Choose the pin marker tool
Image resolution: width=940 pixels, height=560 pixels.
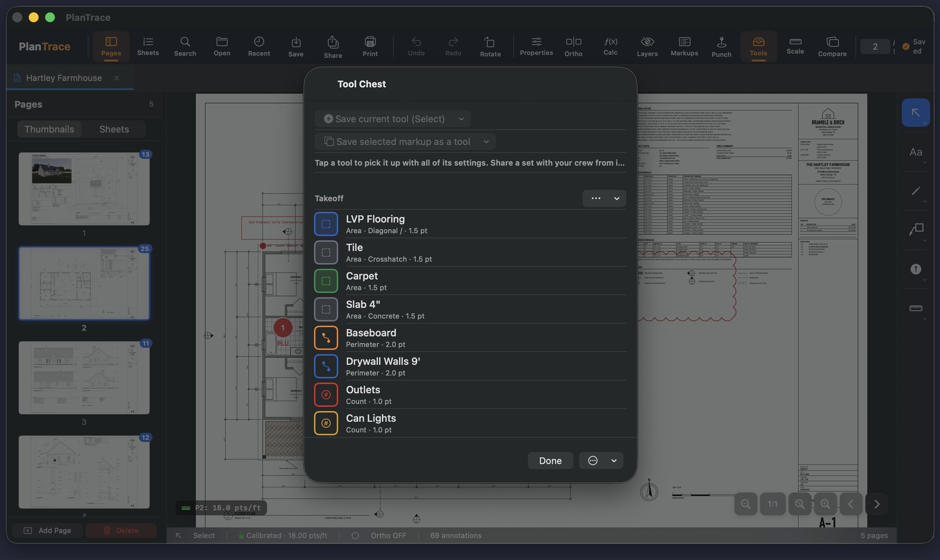click(x=915, y=269)
